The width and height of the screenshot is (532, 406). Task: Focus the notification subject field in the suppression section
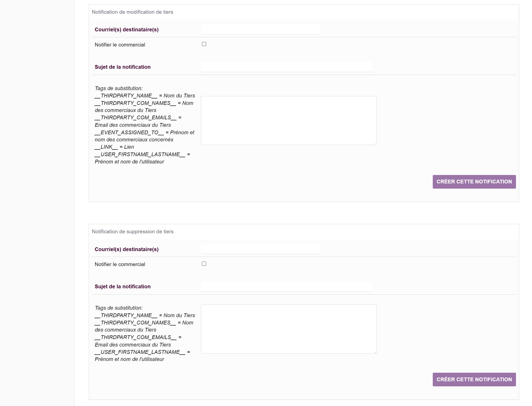coord(287,287)
